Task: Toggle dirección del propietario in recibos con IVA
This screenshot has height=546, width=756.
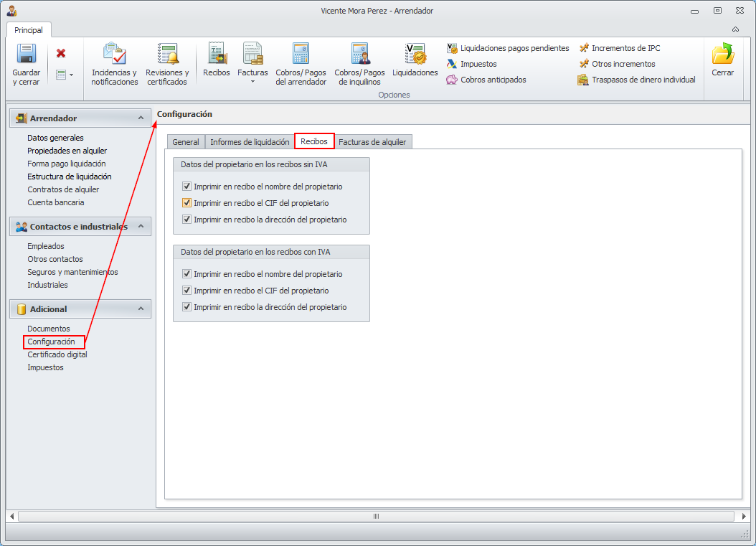Action: click(186, 306)
